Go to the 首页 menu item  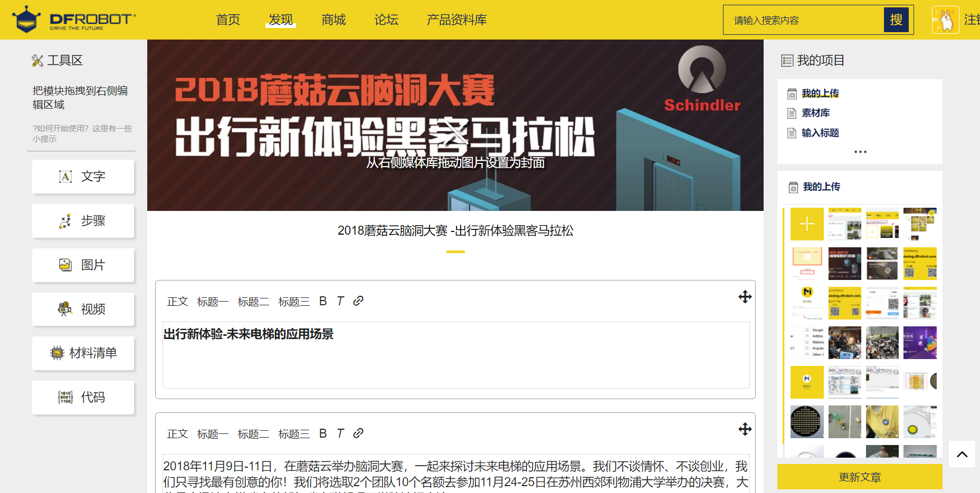click(228, 20)
